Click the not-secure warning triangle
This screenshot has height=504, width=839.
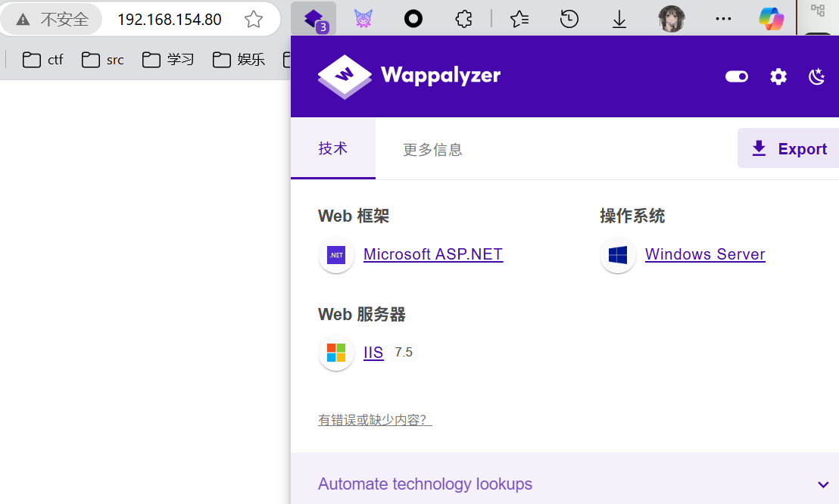pyautogui.click(x=23, y=20)
